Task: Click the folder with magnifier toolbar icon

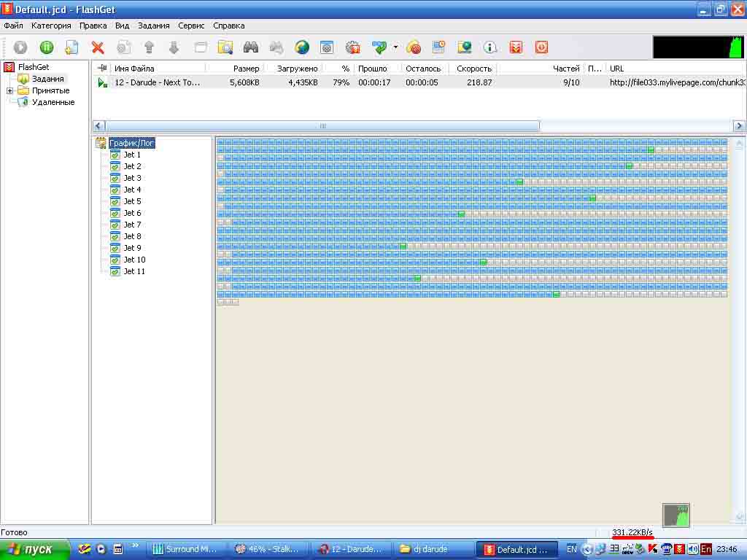Action: (225, 47)
